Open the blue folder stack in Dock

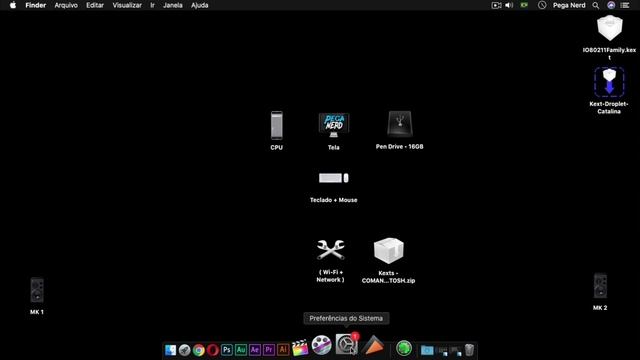pos(427,350)
